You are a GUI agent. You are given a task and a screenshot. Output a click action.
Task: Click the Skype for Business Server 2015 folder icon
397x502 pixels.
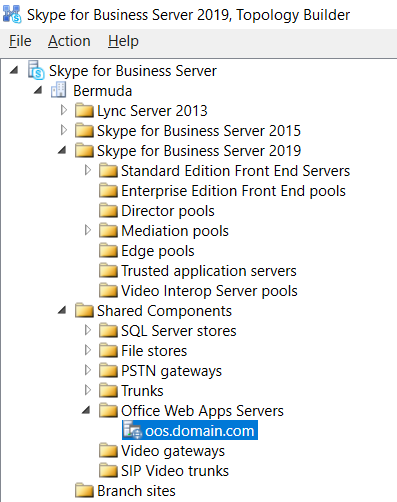coord(84,131)
